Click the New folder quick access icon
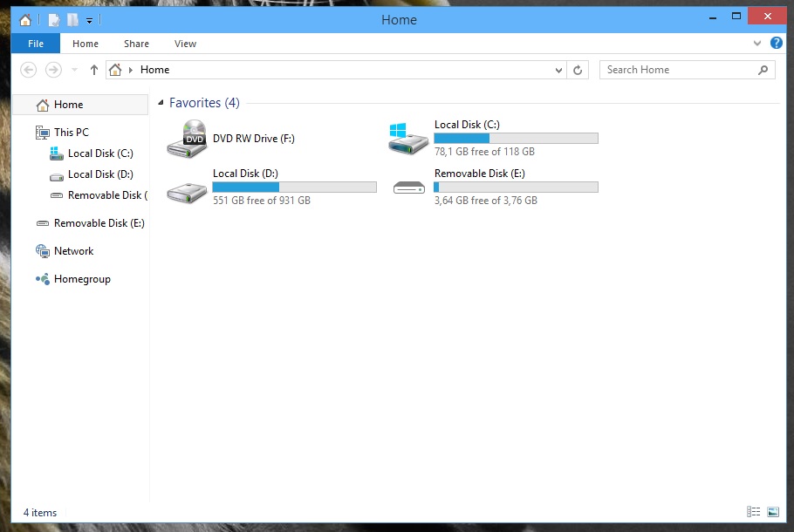This screenshot has height=532, width=794. point(73,20)
